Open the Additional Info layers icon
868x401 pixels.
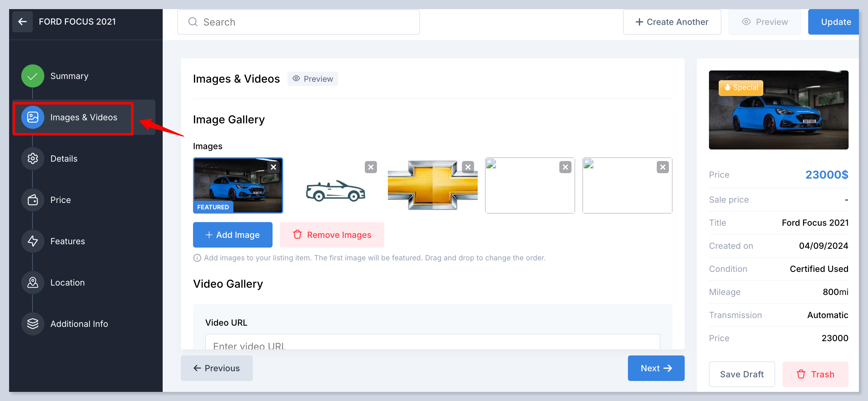(x=33, y=324)
